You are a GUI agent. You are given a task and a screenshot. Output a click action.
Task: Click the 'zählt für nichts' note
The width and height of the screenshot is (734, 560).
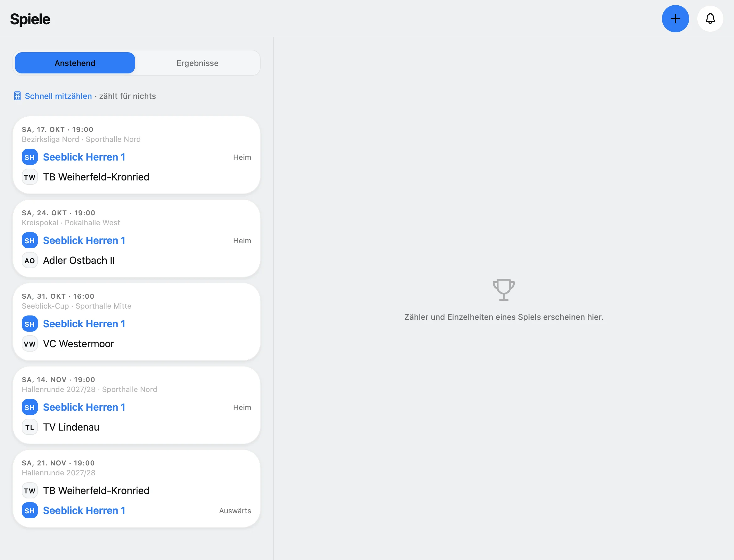[127, 96]
